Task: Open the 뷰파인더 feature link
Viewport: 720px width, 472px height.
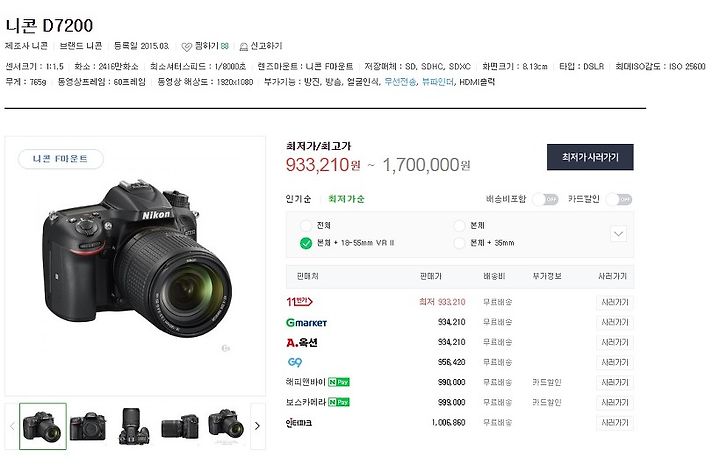Action: [x=437, y=82]
